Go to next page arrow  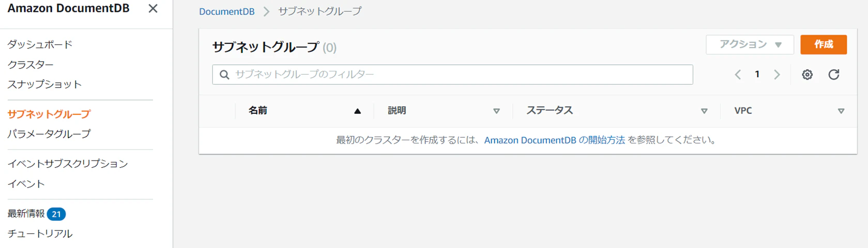pos(776,75)
